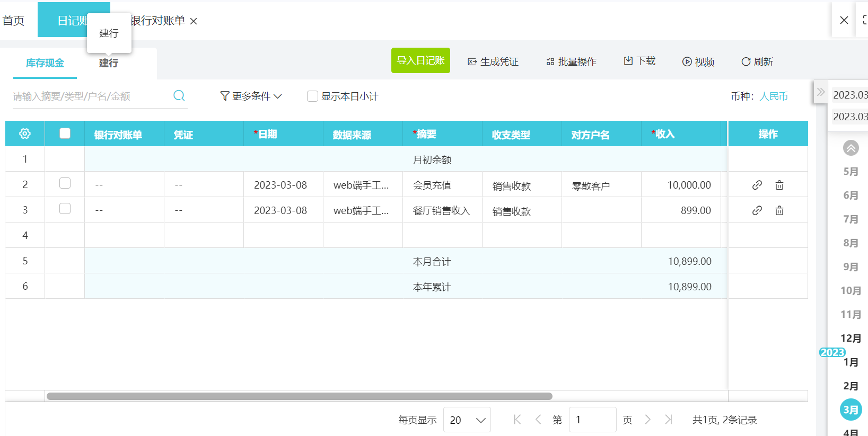The width and height of the screenshot is (868, 436).
Task: Click the search magnifier icon
Action: (179, 95)
